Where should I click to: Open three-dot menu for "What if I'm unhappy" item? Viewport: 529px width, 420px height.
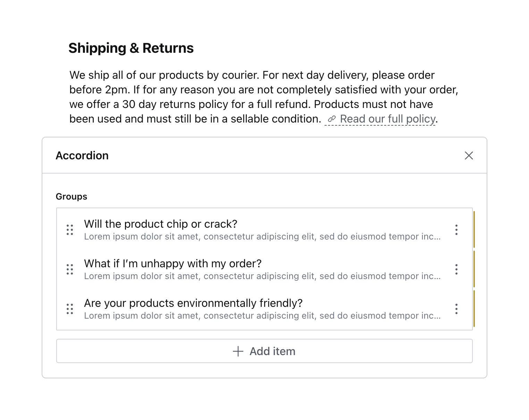[456, 269]
